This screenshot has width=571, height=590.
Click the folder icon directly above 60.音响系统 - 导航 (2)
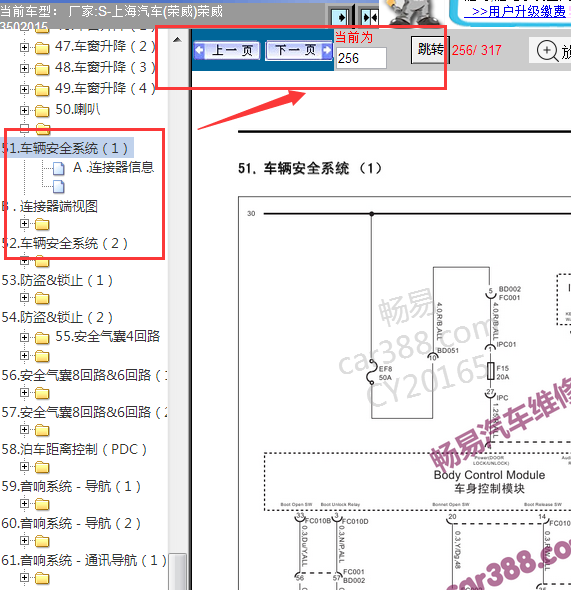pyautogui.click(x=42, y=504)
